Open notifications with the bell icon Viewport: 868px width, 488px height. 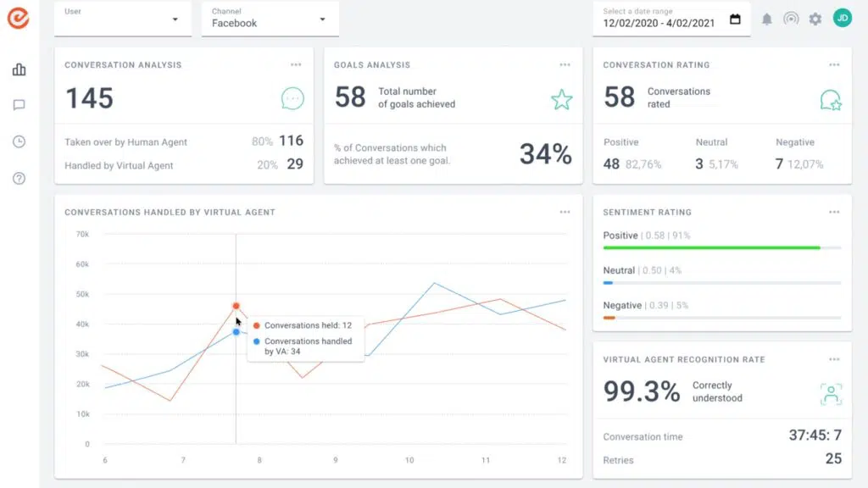click(767, 18)
